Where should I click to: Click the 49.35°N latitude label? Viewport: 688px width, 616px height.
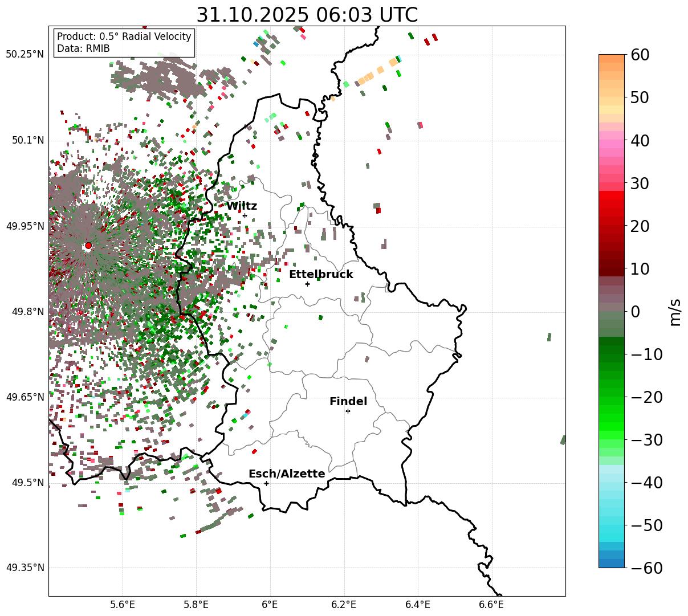point(25,568)
